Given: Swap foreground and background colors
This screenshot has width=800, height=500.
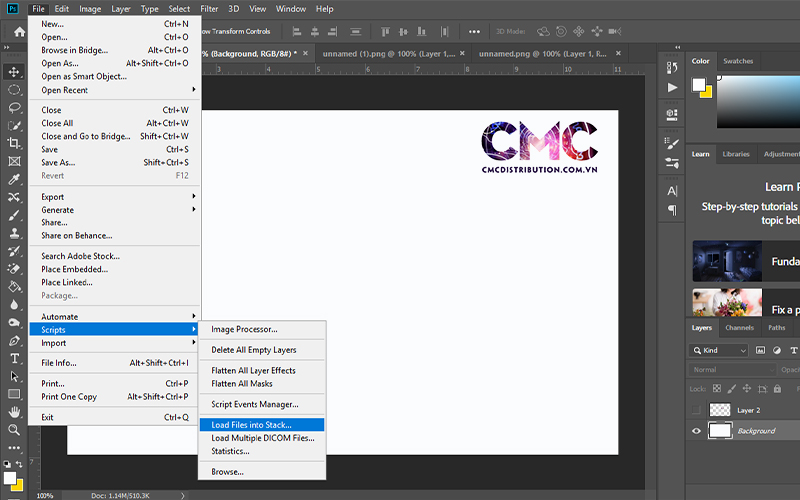Looking at the screenshot, I should 19,464.
